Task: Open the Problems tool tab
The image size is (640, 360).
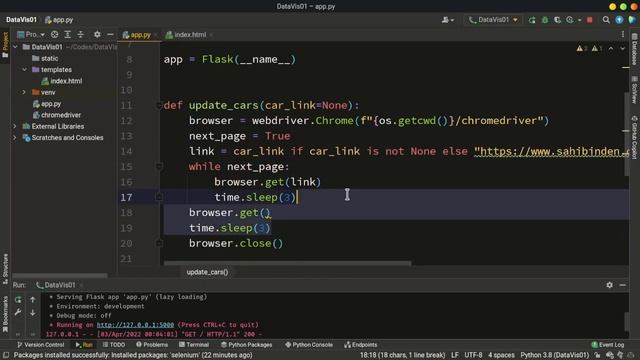Action: pos(152,345)
